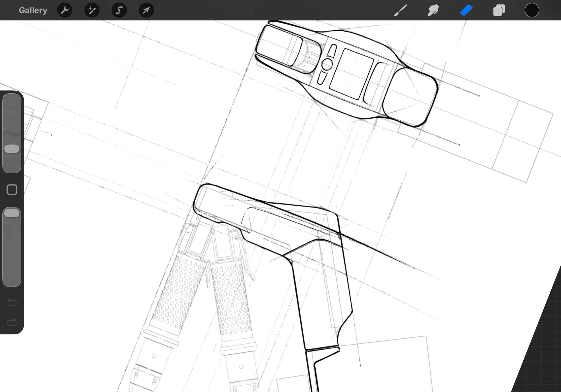The image size is (561, 392).
Task: Click the brush size slider handle
Action: point(12,149)
